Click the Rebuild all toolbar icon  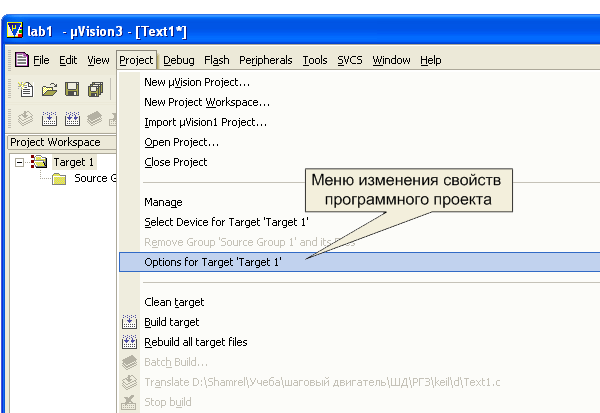point(72,119)
